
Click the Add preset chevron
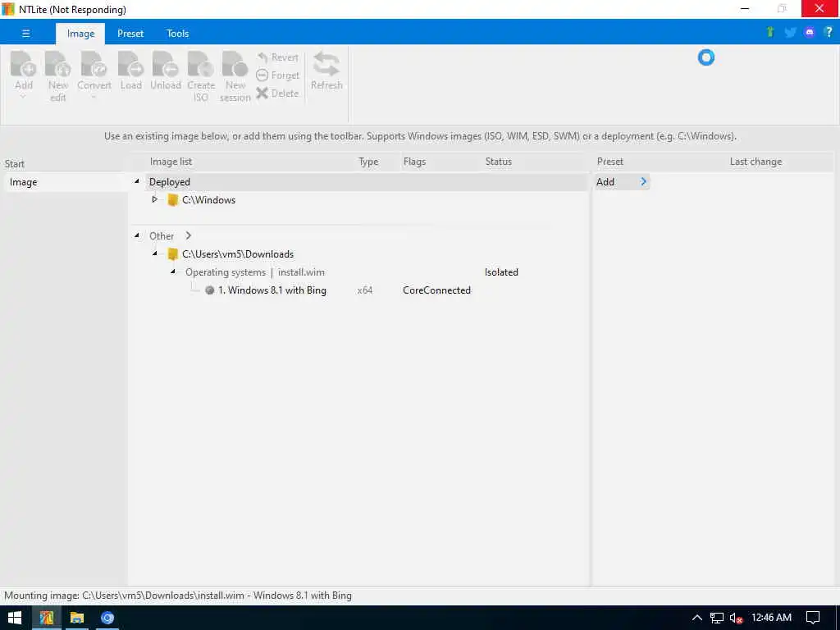point(643,181)
